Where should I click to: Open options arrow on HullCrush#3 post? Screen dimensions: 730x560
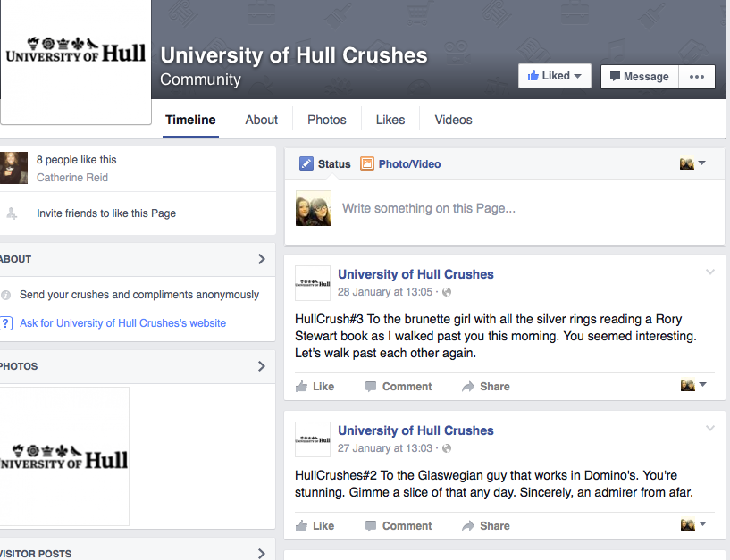[710, 272]
